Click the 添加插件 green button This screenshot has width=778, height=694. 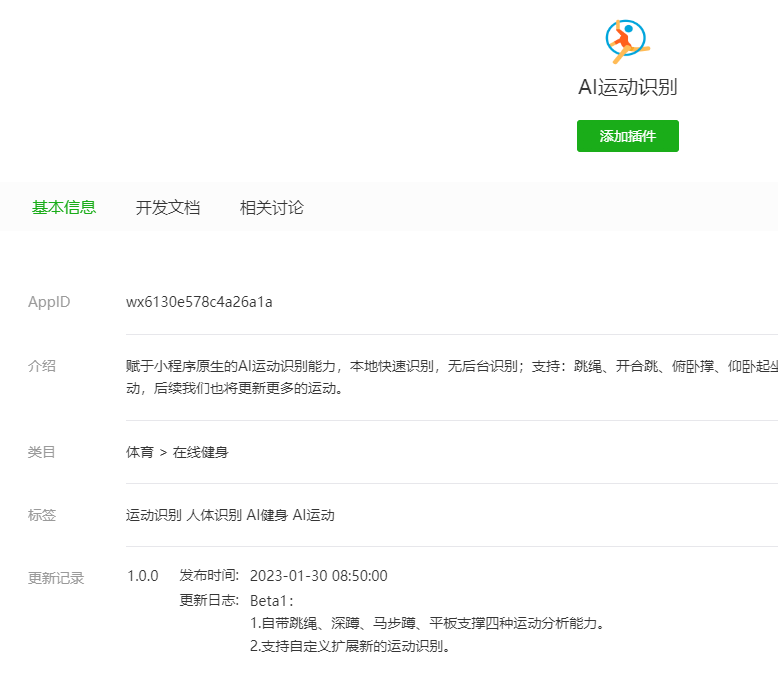click(628, 136)
